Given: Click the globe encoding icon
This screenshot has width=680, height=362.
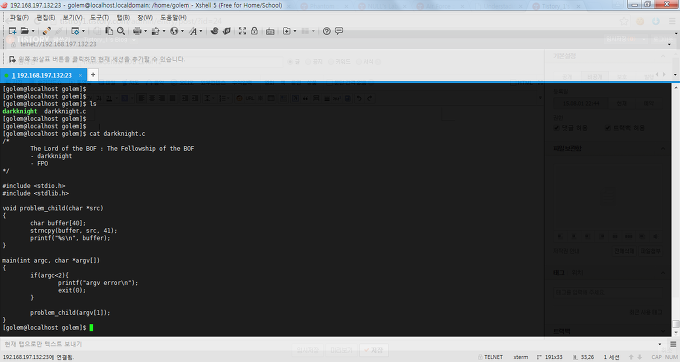Looking at the screenshot, I should pos(174,31).
